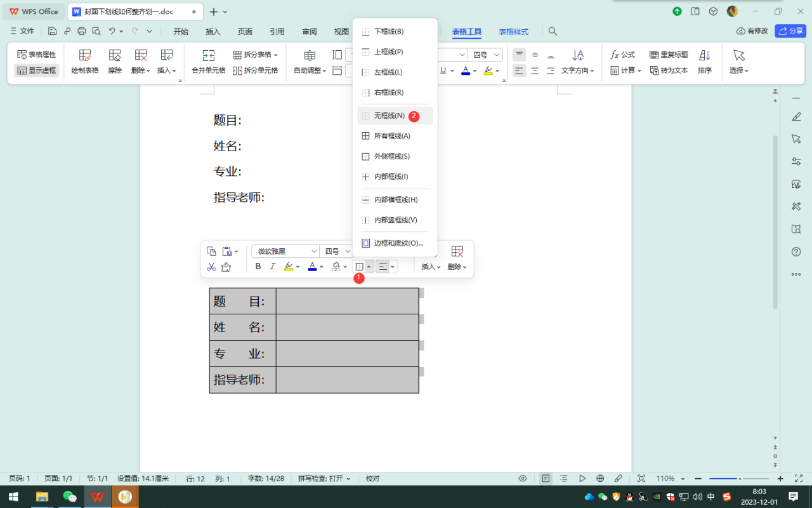This screenshot has height=508, width=812.
Task: Select the 绘制表格 draw table tool
Action: click(85, 62)
